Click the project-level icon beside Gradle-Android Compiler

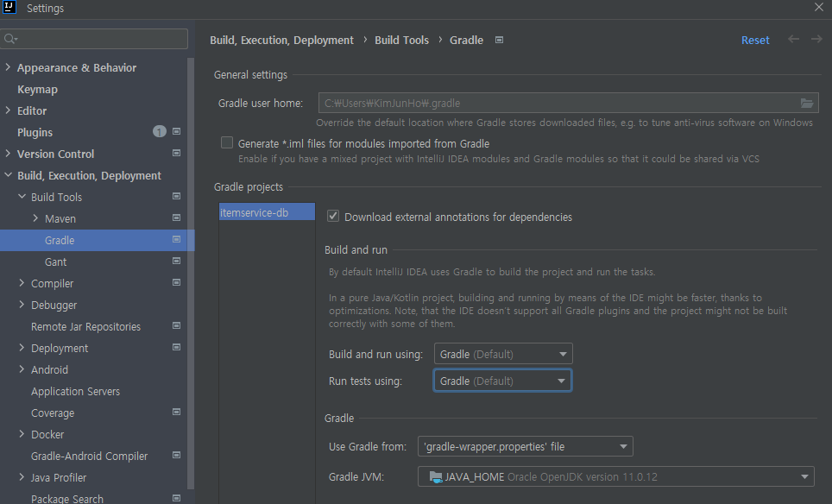click(x=177, y=455)
